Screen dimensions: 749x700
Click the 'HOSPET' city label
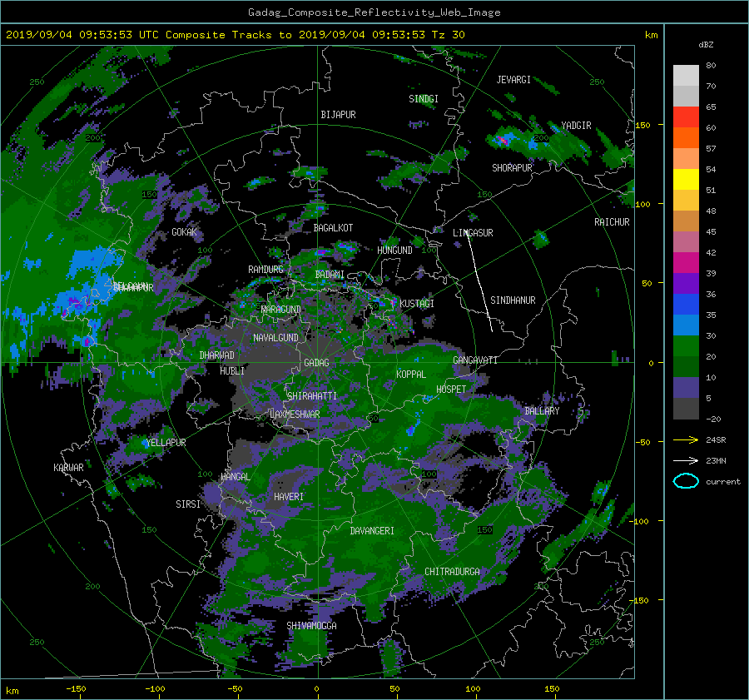point(451,390)
